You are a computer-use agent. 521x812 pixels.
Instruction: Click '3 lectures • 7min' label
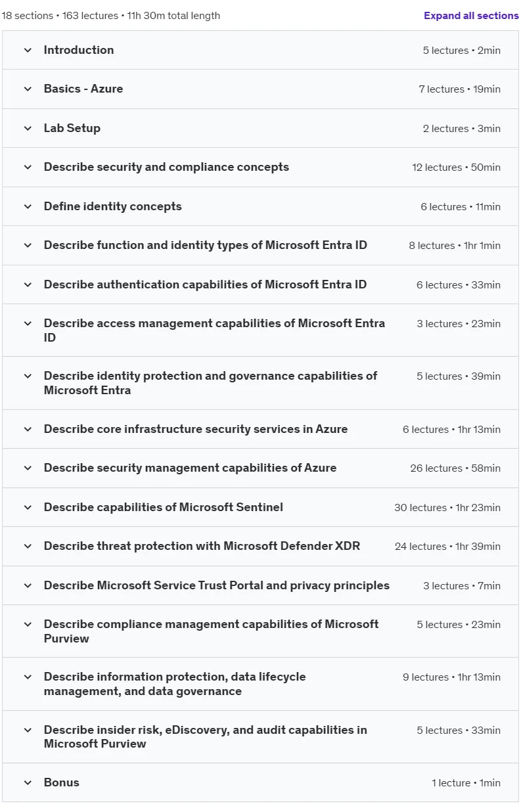(462, 585)
